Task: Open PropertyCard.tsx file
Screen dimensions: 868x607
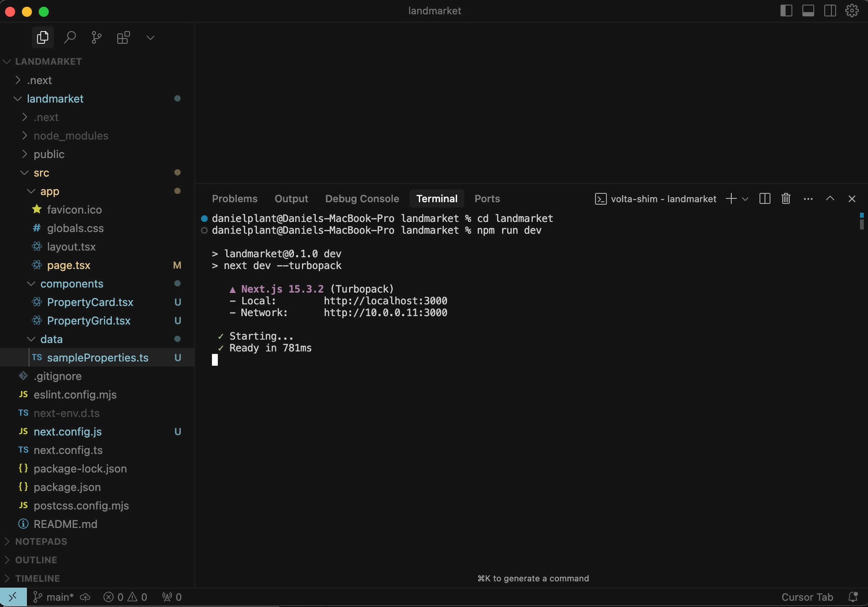Action: click(90, 302)
